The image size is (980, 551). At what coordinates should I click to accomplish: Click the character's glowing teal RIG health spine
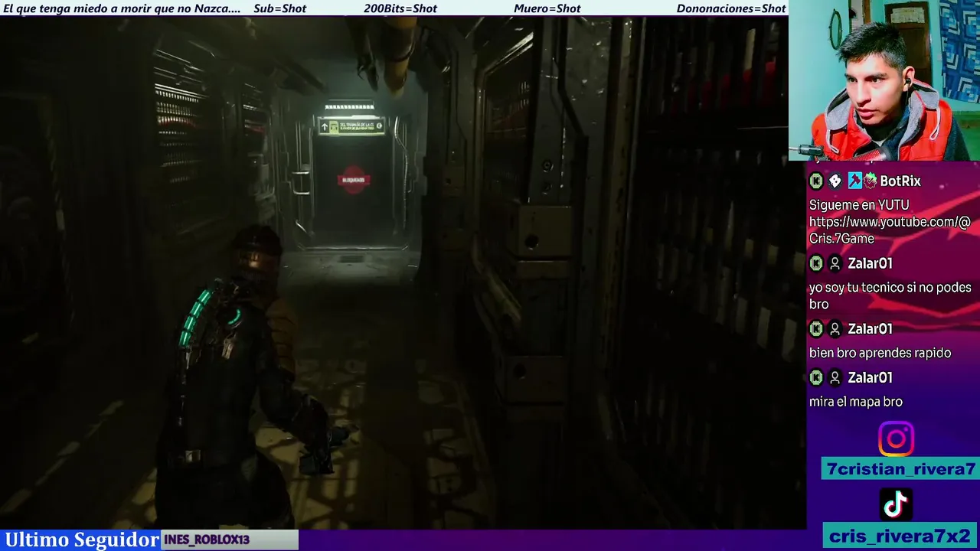pyautogui.click(x=194, y=318)
